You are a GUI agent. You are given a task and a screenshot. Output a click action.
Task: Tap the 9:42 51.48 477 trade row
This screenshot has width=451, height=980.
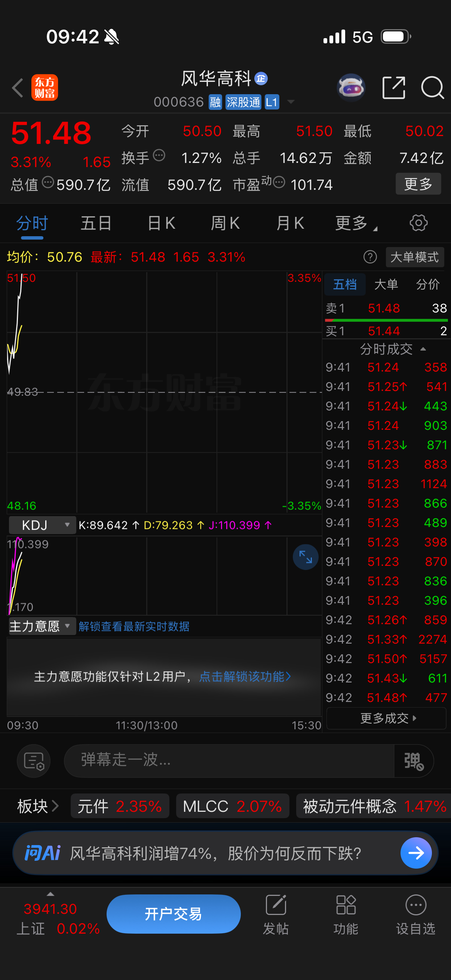tap(386, 698)
